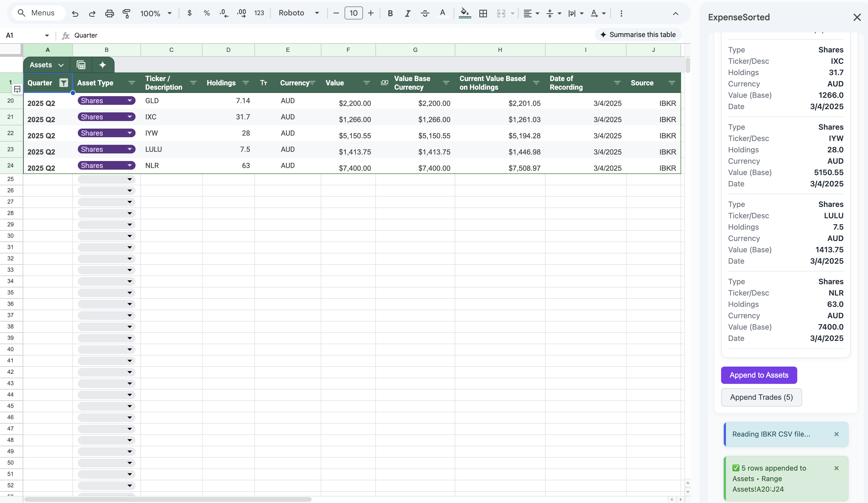Open horizontal align dropdown
This screenshot has width=868, height=503.
pos(531,14)
